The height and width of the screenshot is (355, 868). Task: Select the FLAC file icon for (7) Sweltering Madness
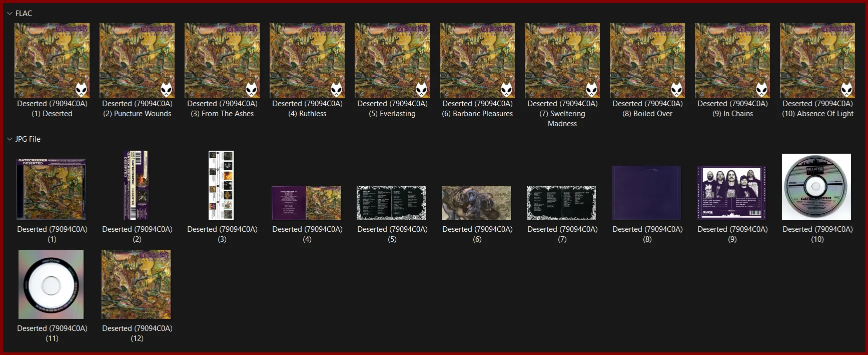(562, 60)
